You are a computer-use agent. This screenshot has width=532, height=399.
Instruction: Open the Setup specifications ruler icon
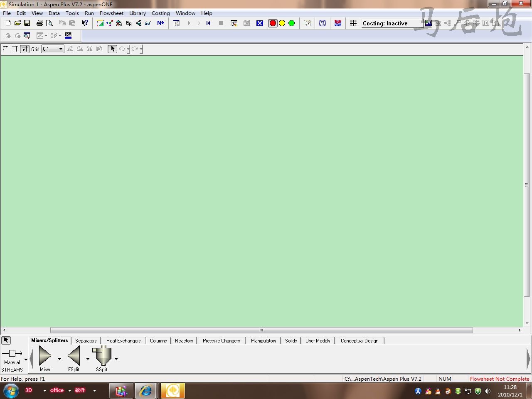(x=100, y=23)
